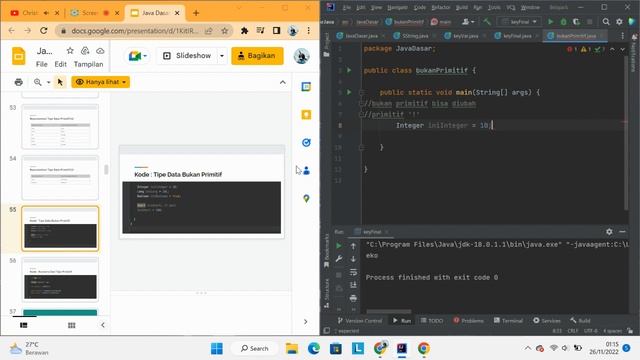
Task: Open the Google Slides home icon
Action: pos(18,56)
